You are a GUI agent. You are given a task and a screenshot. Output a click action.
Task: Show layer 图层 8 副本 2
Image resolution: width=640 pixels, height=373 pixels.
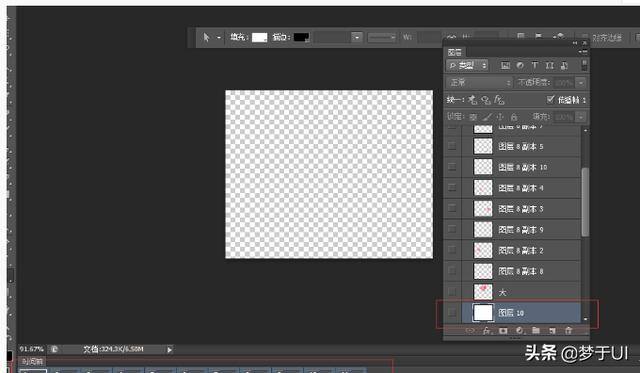point(452,250)
